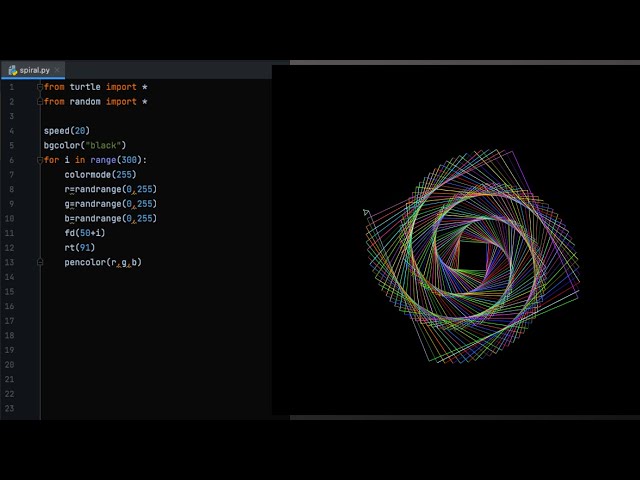Click the colormode(255) statement

point(100,175)
